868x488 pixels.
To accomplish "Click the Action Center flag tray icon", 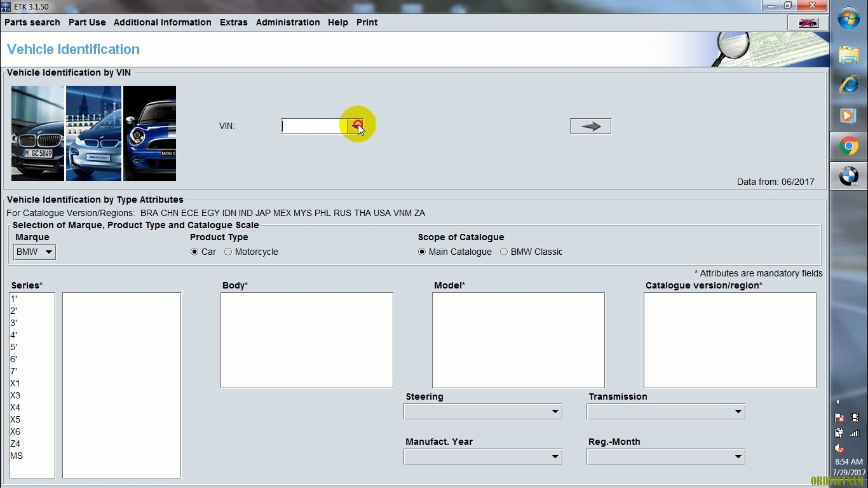I will (839, 417).
